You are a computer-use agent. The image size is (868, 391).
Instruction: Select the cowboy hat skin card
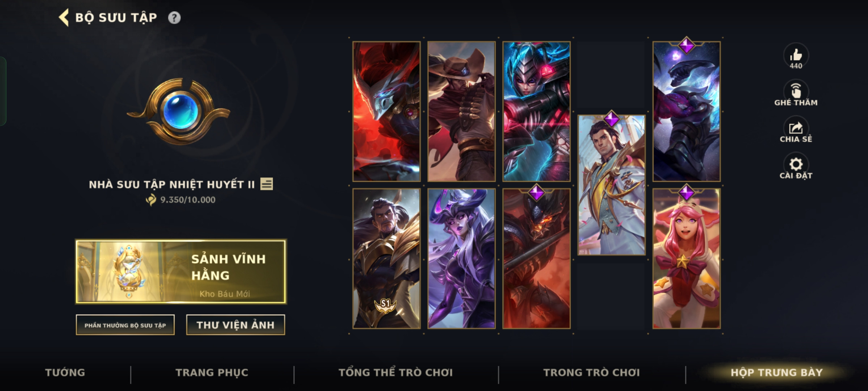(x=461, y=112)
